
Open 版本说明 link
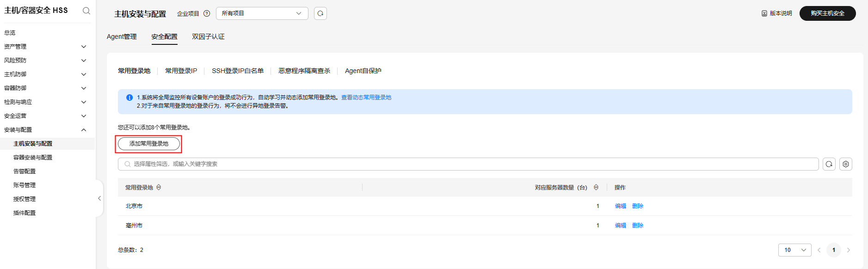pos(781,13)
